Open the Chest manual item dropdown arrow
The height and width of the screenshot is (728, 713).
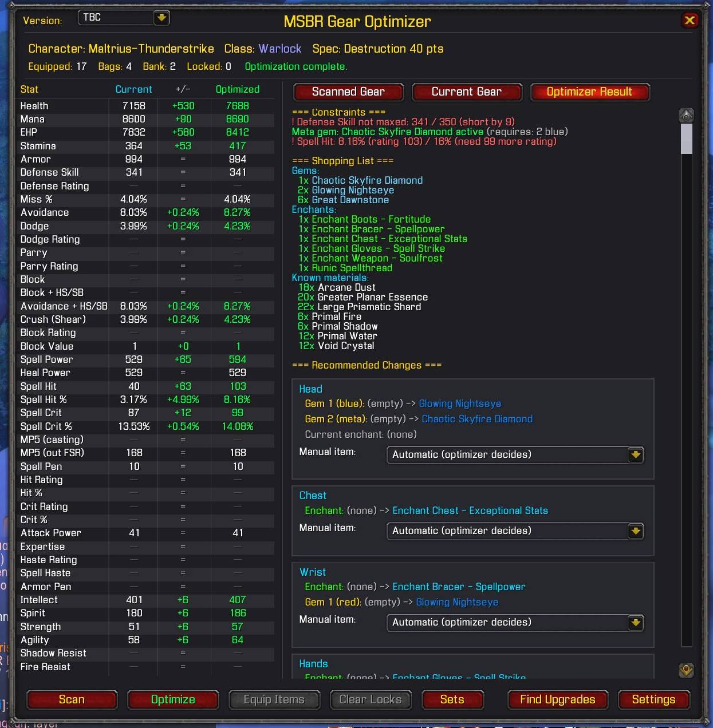point(635,531)
